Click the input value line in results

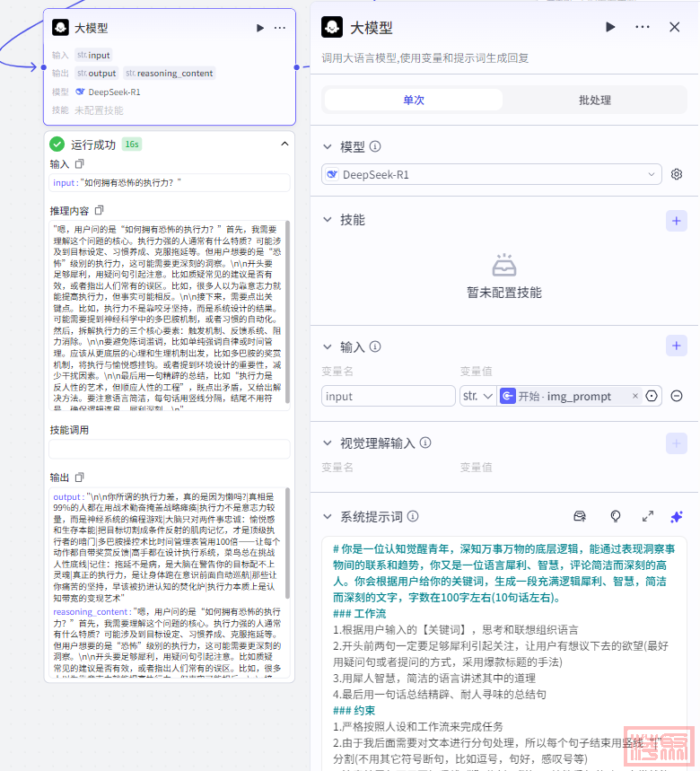pyautogui.click(x=169, y=183)
